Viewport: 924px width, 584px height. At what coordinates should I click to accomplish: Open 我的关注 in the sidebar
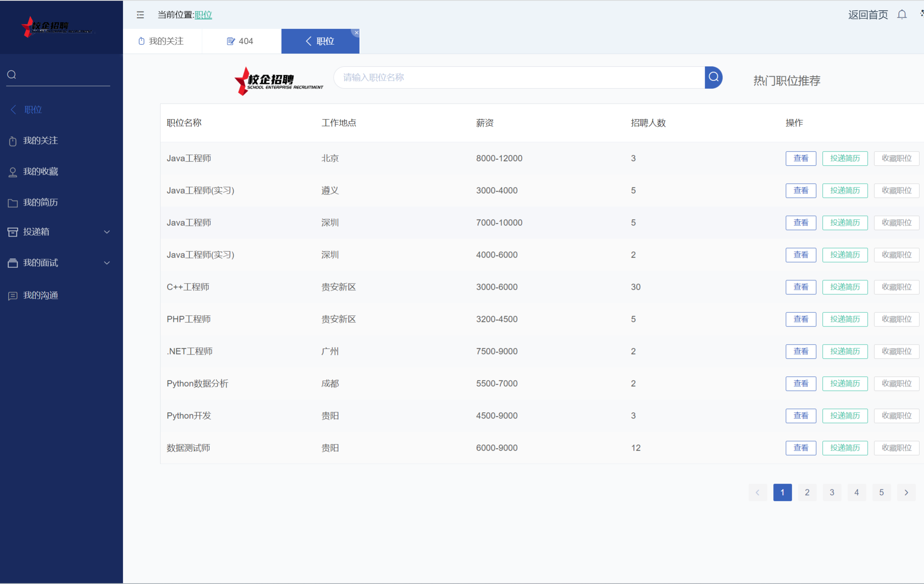pyautogui.click(x=40, y=141)
